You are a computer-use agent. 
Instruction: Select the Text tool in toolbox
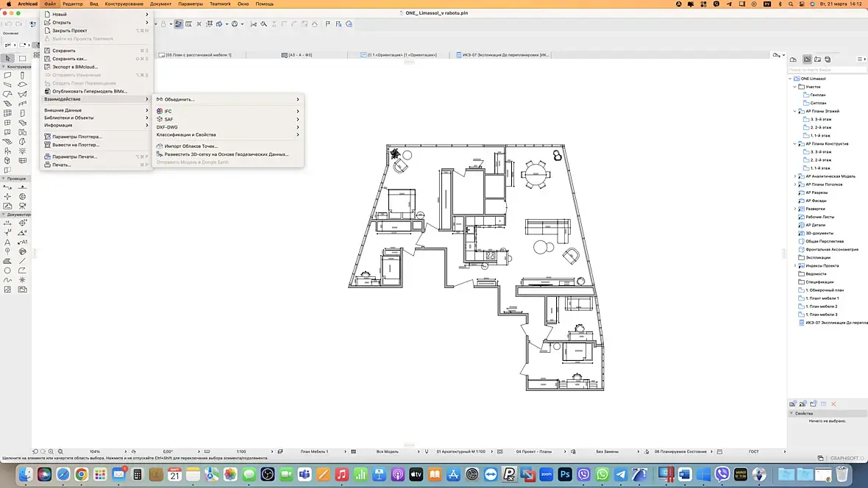coord(8,243)
